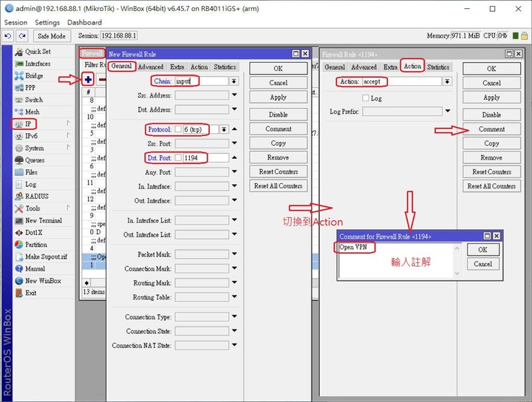Switch to Extra tab in New Firewall Rule
532x402 pixels.
click(x=177, y=67)
